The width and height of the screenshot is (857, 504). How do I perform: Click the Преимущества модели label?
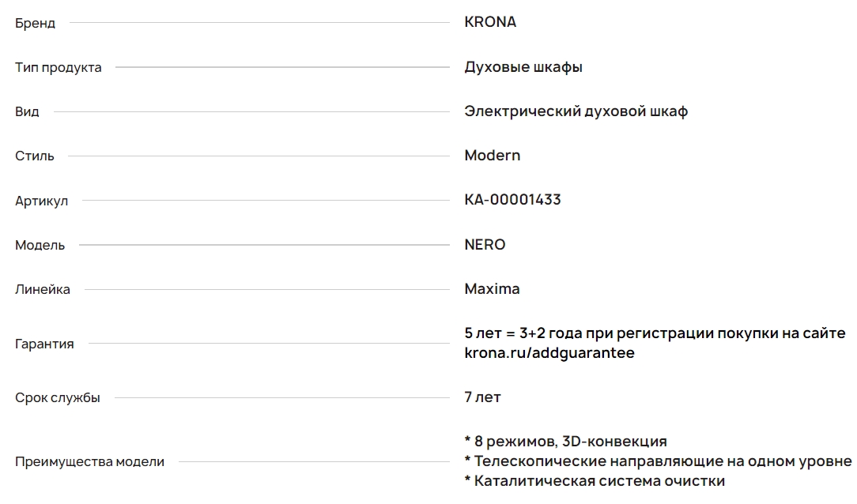[x=89, y=462]
